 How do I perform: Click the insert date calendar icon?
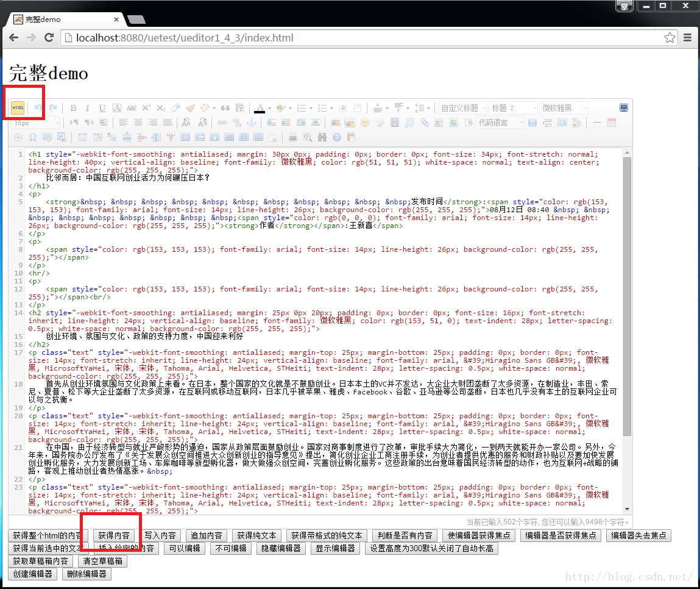(x=612, y=123)
